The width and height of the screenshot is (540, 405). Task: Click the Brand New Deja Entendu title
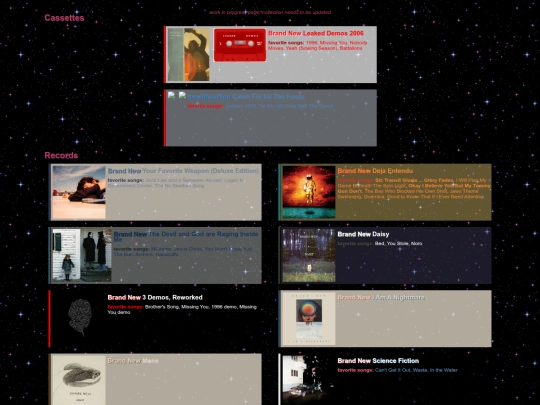click(x=375, y=171)
